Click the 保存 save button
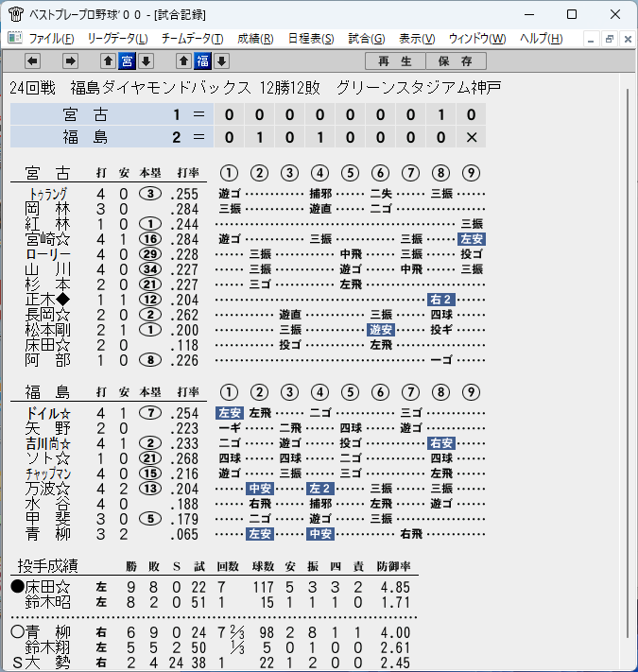The height and width of the screenshot is (672, 638). click(456, 61)
